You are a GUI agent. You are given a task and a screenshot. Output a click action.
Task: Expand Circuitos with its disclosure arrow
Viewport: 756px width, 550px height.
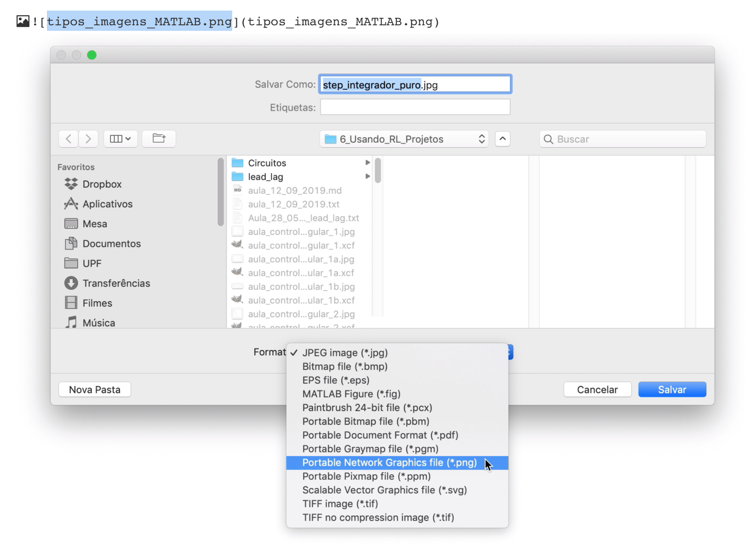click(x=367, y=162)
